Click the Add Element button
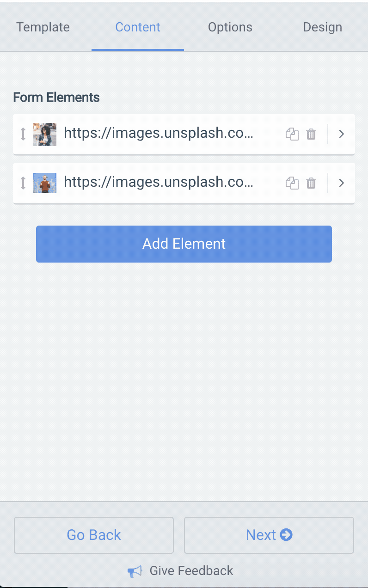This screenshot has width=368, height=588. (x=184, y=244)
